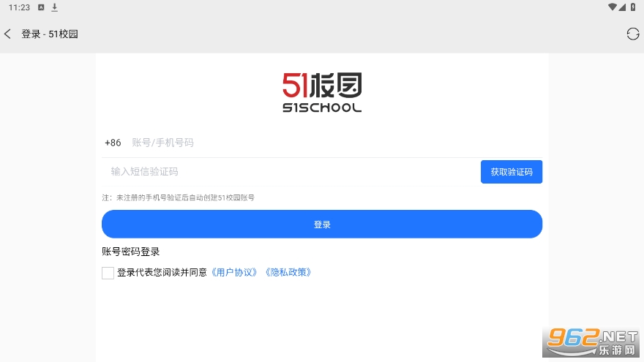Image resolution: width=644 pixels, height=362 pixels.
Task: Switch to 账号密码登录
Action: point(130,252)
